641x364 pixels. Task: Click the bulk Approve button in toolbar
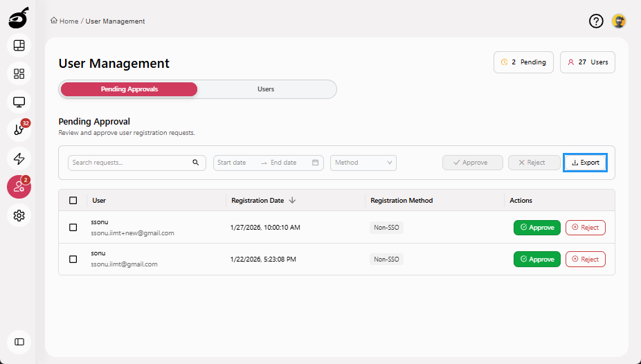pyautogui.click(x=473, y=163)
